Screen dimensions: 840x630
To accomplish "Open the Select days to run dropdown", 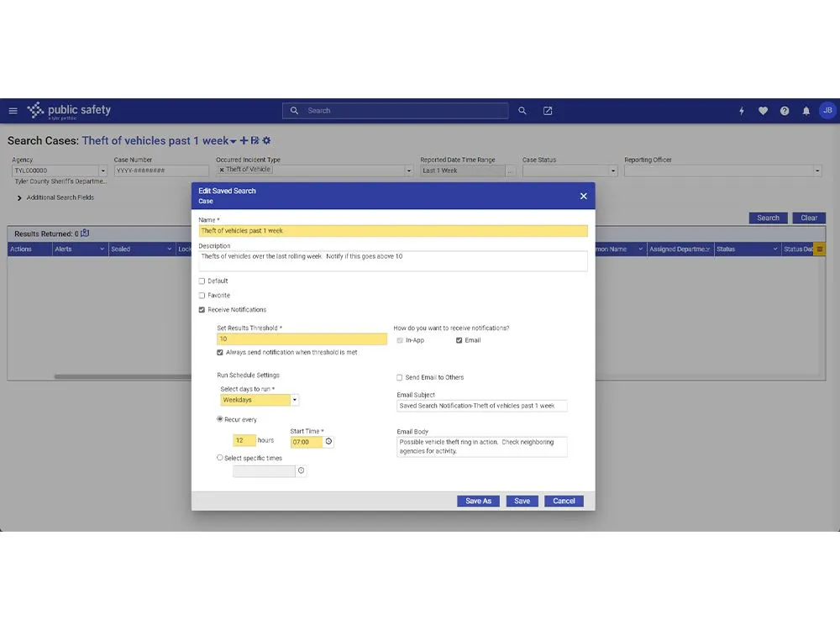I will tap(295, 401).
